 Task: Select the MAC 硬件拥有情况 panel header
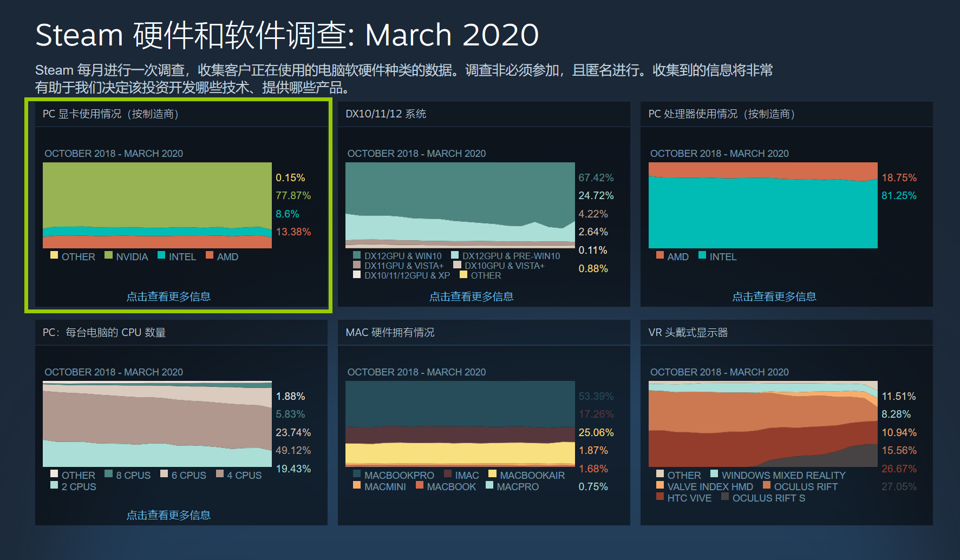pyautogui.click(x=390, y=333)
